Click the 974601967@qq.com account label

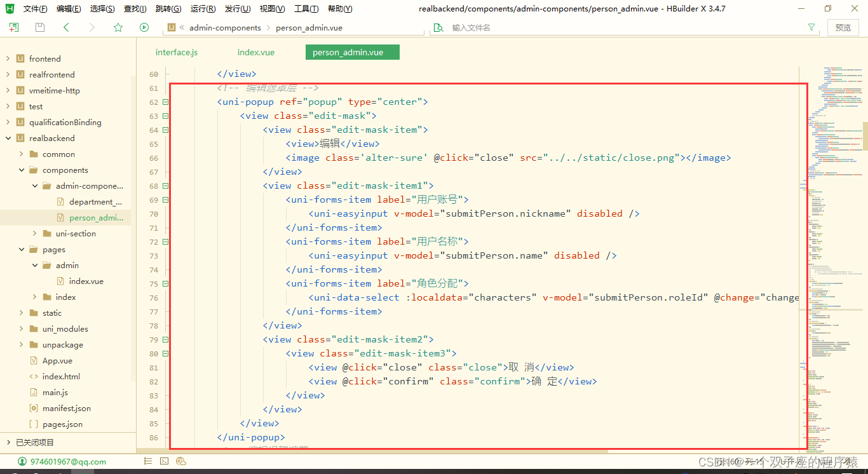69,462
